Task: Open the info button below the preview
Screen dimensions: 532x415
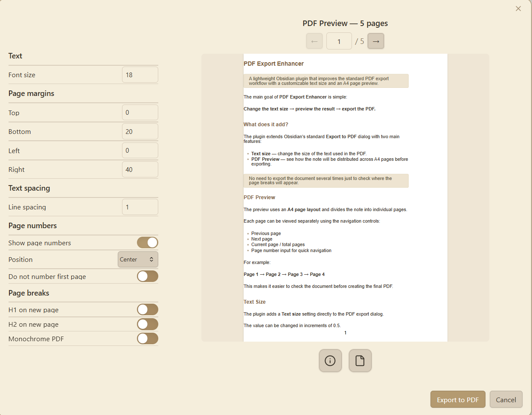Action: pos(330,361)
